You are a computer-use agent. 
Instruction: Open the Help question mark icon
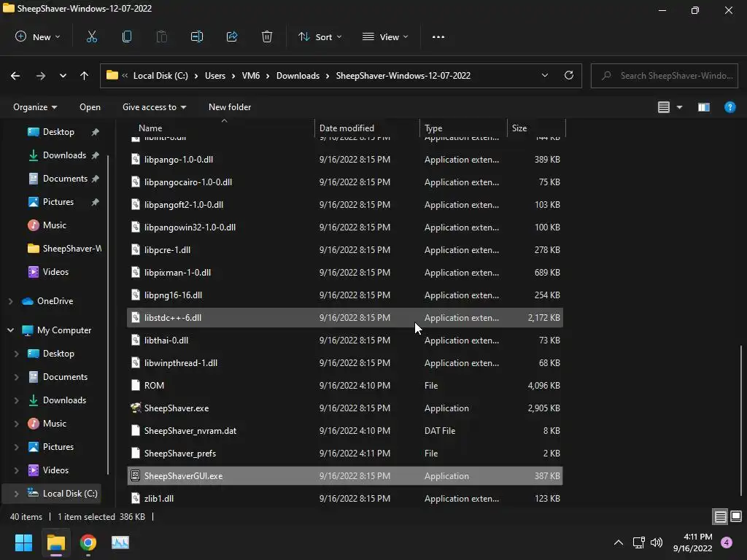[x=729, y=107]
